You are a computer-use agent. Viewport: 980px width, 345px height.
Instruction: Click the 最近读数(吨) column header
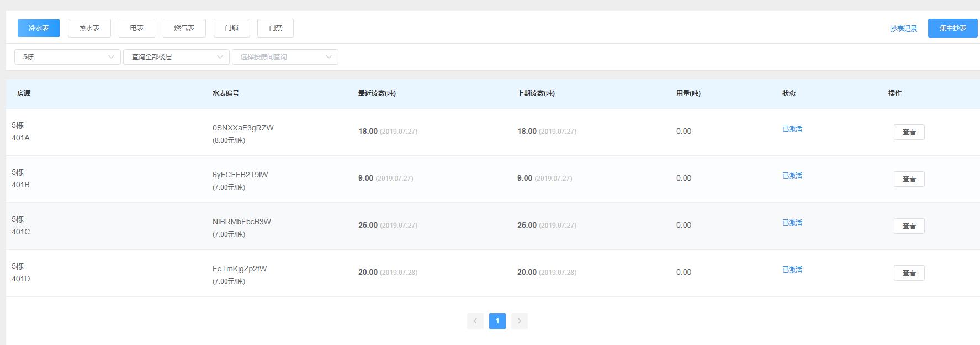377,93
